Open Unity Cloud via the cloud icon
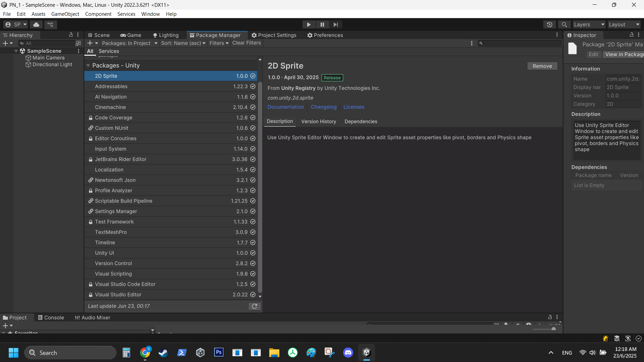This screenshot has width=644, height=362. point(36,25)
